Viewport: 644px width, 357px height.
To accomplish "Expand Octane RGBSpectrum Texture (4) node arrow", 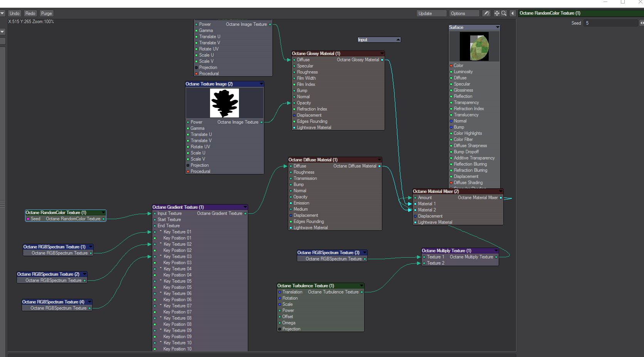I will pos(89,302).
